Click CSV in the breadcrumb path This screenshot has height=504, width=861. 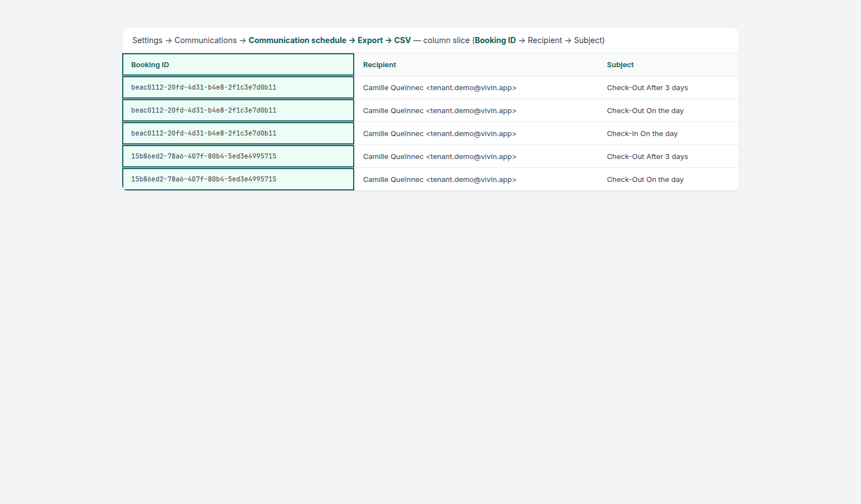pyautogui.click(x=402, y=40)
